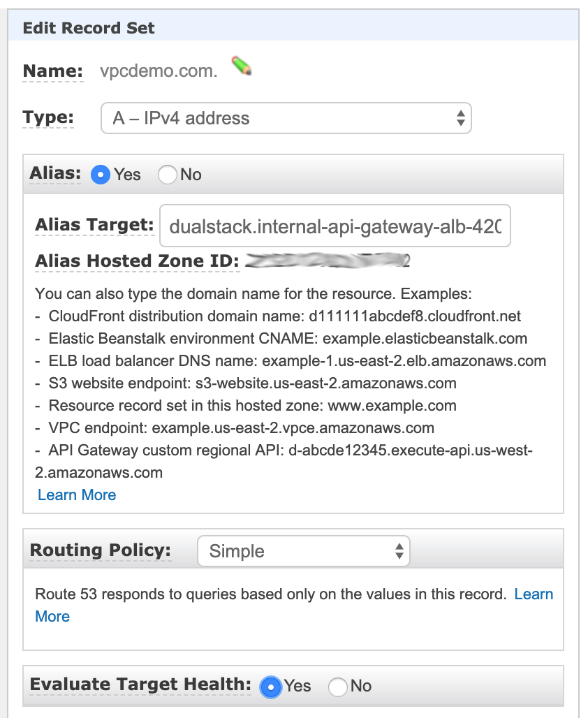Click the Routing Policy label
The height and width of the screenshot is (718, 588).
101,550
